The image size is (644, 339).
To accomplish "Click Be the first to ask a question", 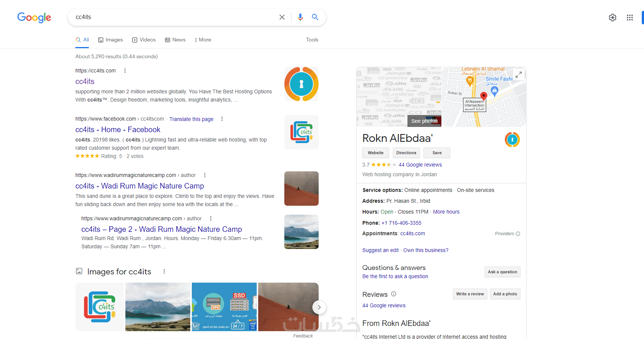I will (395, 276).
